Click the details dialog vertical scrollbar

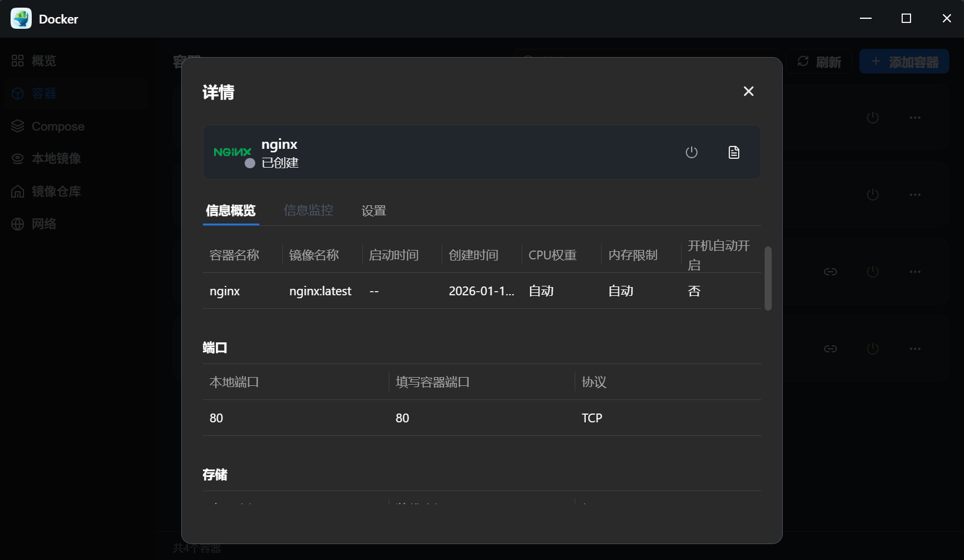point(768,278)
